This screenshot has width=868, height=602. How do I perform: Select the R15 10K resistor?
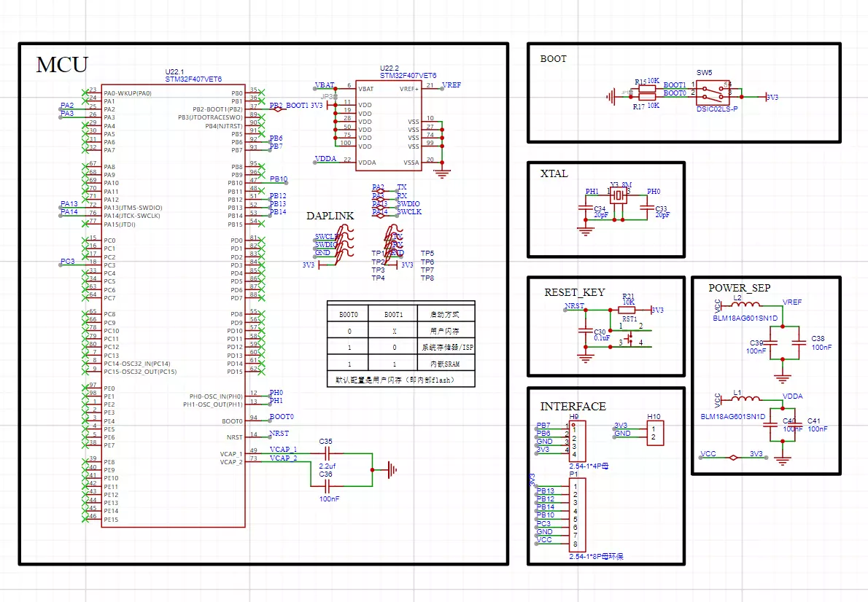[x=647, y=87]
